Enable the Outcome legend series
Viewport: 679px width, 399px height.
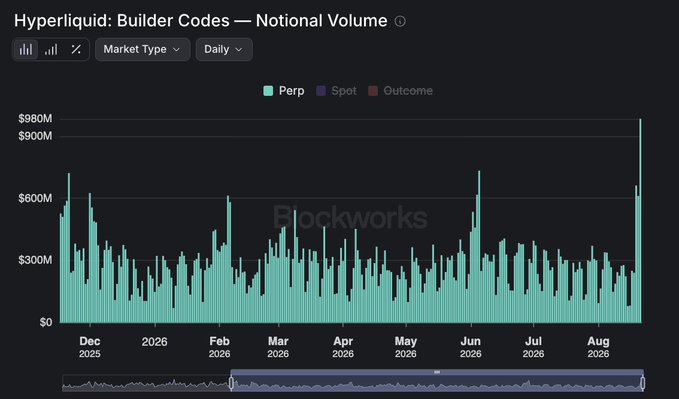pyautogui.click(x=400, y=91)
